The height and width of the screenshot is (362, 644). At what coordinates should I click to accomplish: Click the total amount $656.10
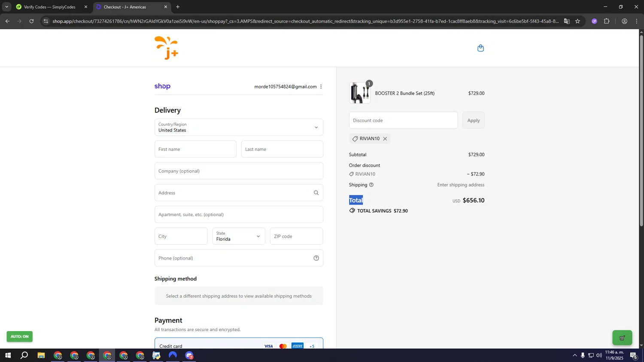[x=474, y=200]
